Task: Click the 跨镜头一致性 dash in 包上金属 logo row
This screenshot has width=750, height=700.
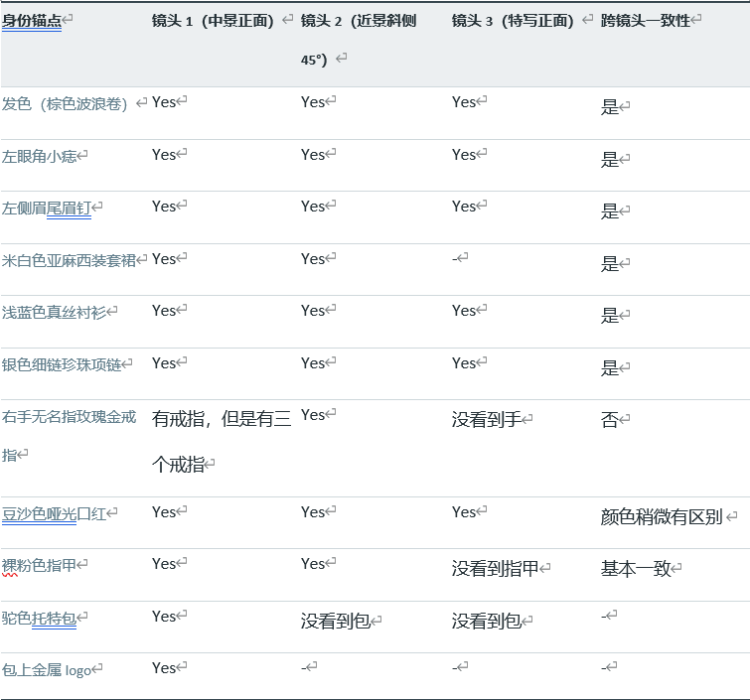Action: (x=604, y=667)
